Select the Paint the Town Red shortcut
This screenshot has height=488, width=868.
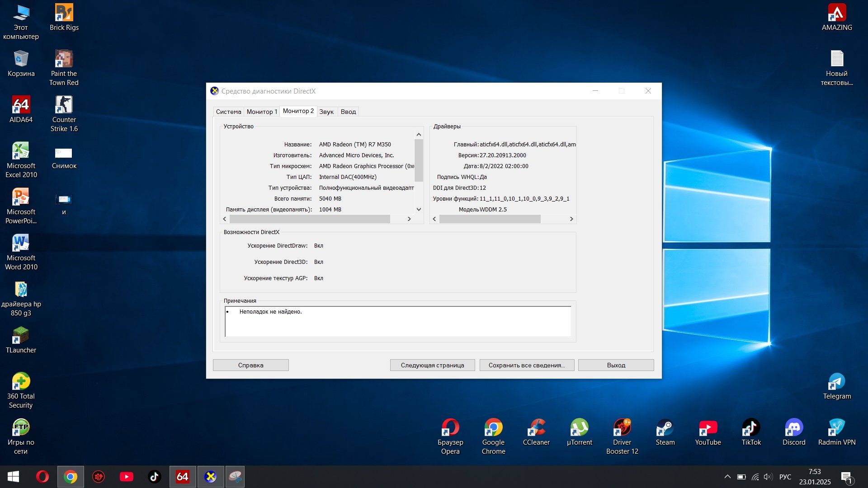coord(64,68)
